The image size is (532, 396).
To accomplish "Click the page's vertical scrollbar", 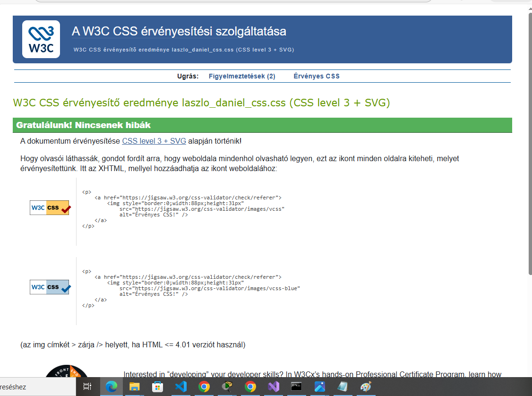I will [529, 142].
